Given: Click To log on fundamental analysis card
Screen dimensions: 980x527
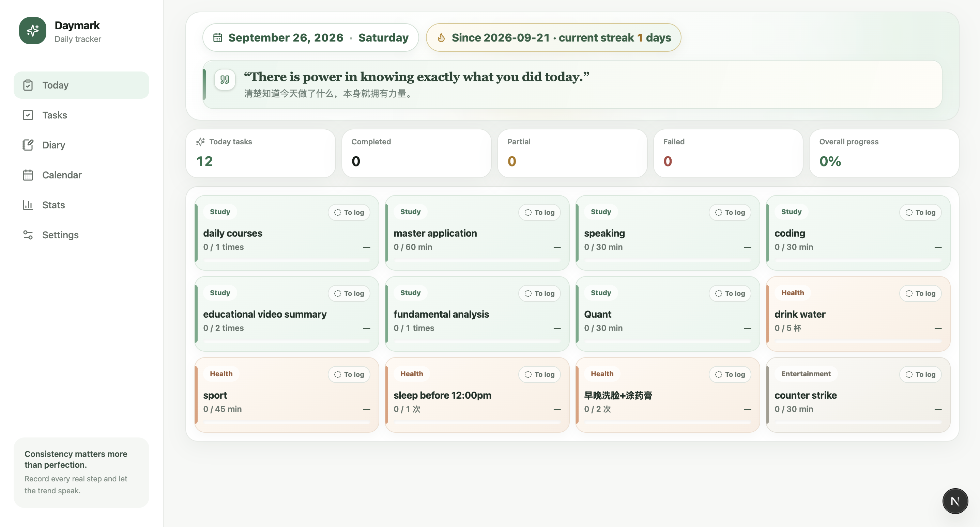Looking at the screenshot, I should tap(539, 293).
